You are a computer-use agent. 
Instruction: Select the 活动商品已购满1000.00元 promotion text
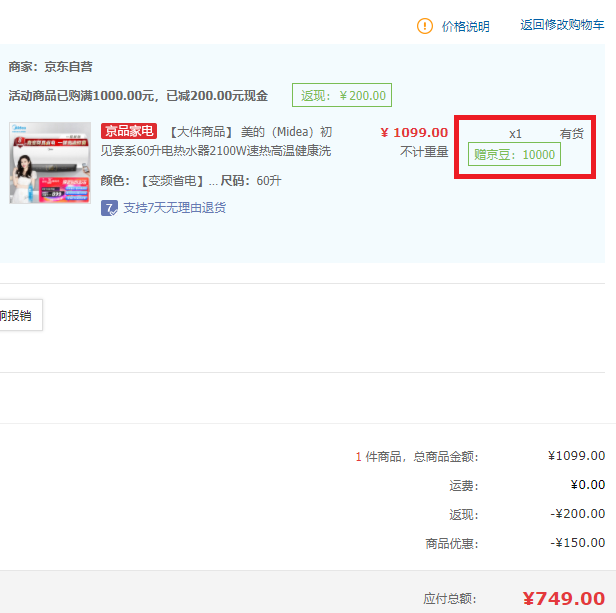click(x=138, y=95)
